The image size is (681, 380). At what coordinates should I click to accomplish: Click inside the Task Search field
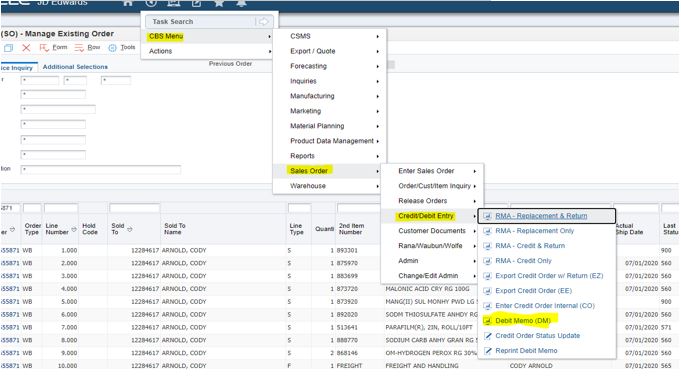tap(201, 22)
